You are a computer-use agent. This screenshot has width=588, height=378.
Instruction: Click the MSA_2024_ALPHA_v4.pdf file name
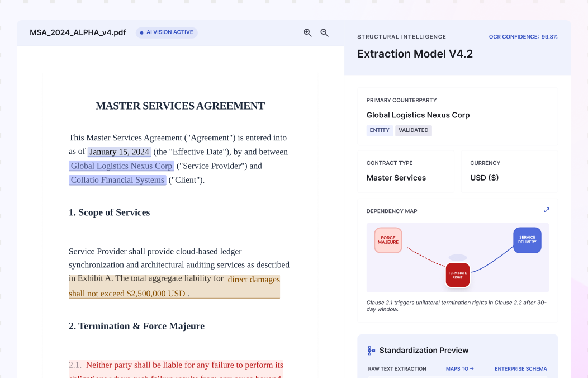point(78,32)
